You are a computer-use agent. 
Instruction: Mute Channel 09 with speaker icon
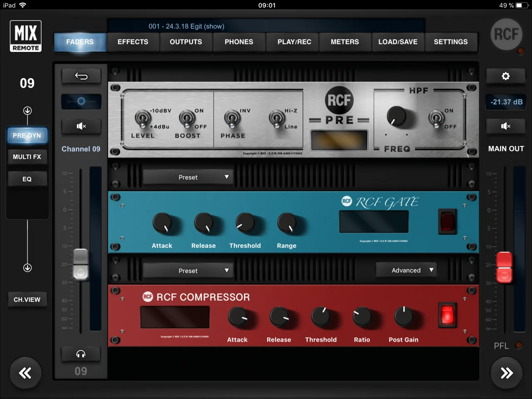click(x=81, y=126)
